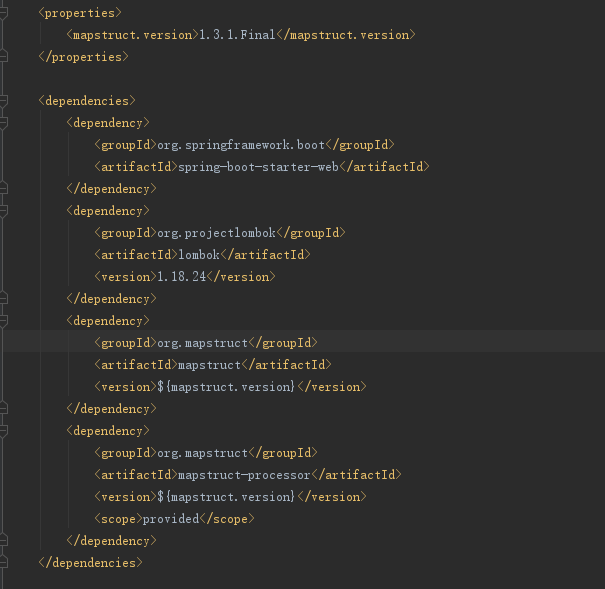Click the opening dependencies tag
The width and height of the screenshot is (605, 589).
pos(87,101)
